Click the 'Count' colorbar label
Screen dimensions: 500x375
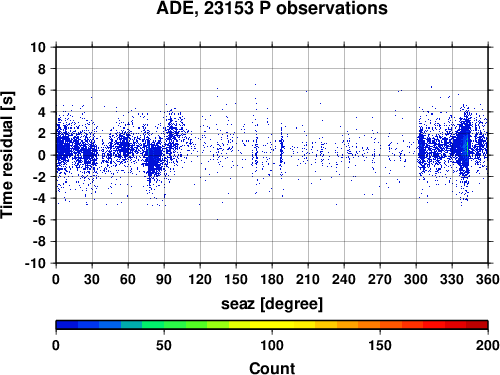point(272,368)
